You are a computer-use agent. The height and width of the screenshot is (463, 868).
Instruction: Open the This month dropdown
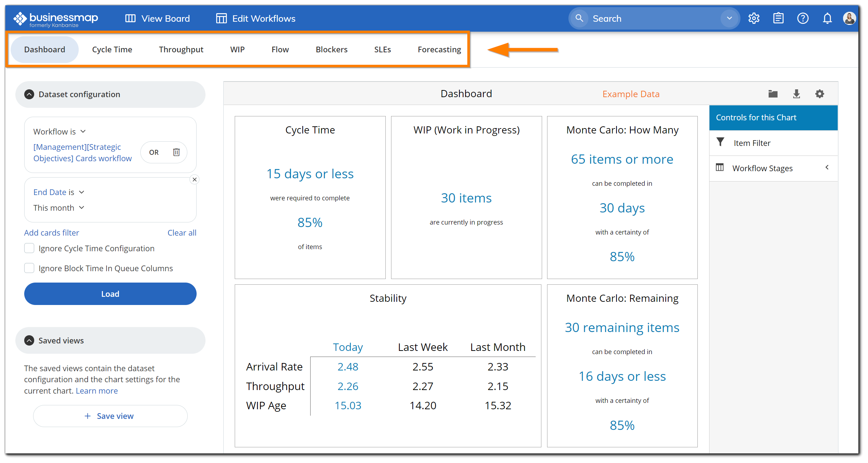[59, 207]
